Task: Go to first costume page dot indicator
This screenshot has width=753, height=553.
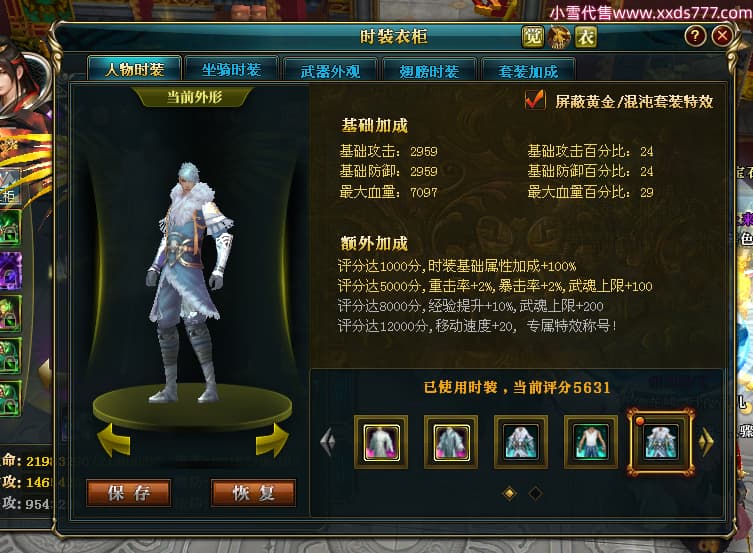Action: [510, 493]
